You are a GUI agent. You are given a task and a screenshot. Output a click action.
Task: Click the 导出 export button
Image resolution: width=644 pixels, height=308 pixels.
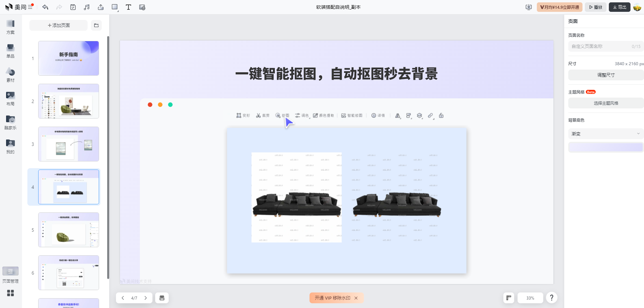(619, 7)
